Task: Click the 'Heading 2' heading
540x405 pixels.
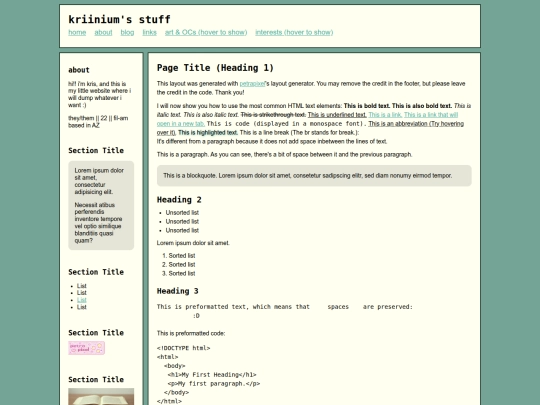Action: coord(179,200)
